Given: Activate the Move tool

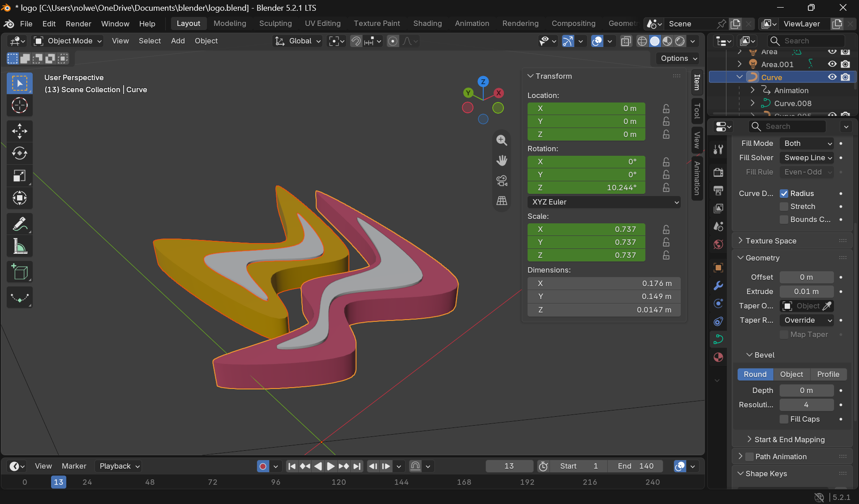Looking at the screenshot, I should coord(20,131).
